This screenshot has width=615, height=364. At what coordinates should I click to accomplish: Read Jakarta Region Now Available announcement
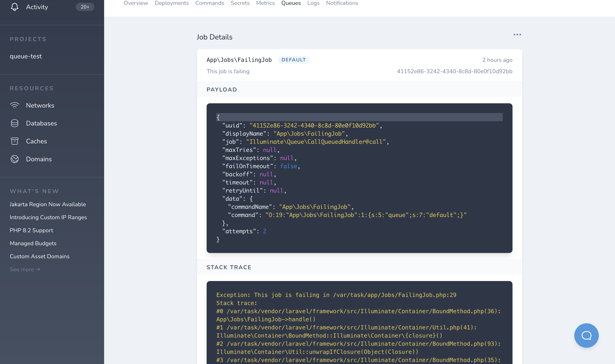[48, 204]
